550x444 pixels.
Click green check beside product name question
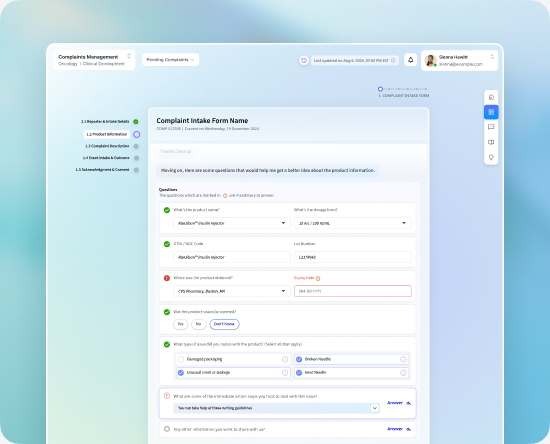[x=167, y=210]
